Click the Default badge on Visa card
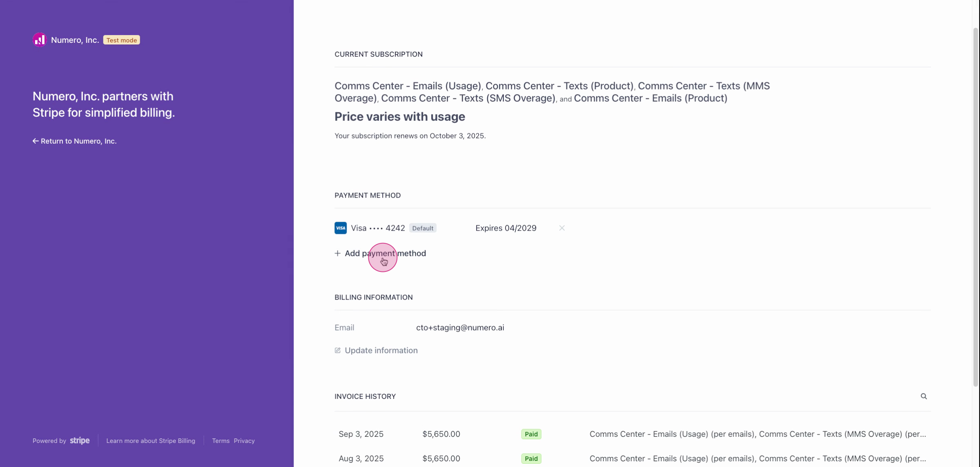Image resolution: width=980 pixels, height=467 pixels. point(423,228)
